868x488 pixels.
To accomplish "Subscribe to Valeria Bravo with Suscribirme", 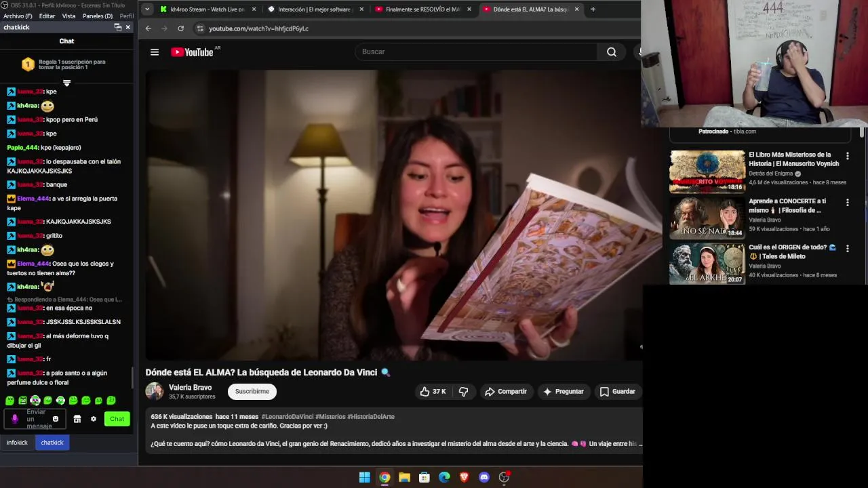I will point(252,392).
